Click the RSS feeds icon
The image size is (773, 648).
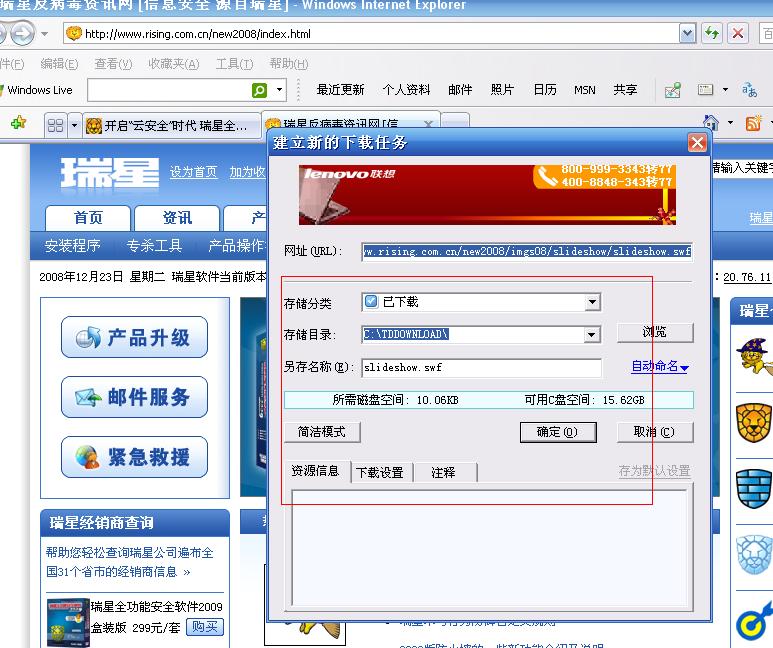pos(754,123)
